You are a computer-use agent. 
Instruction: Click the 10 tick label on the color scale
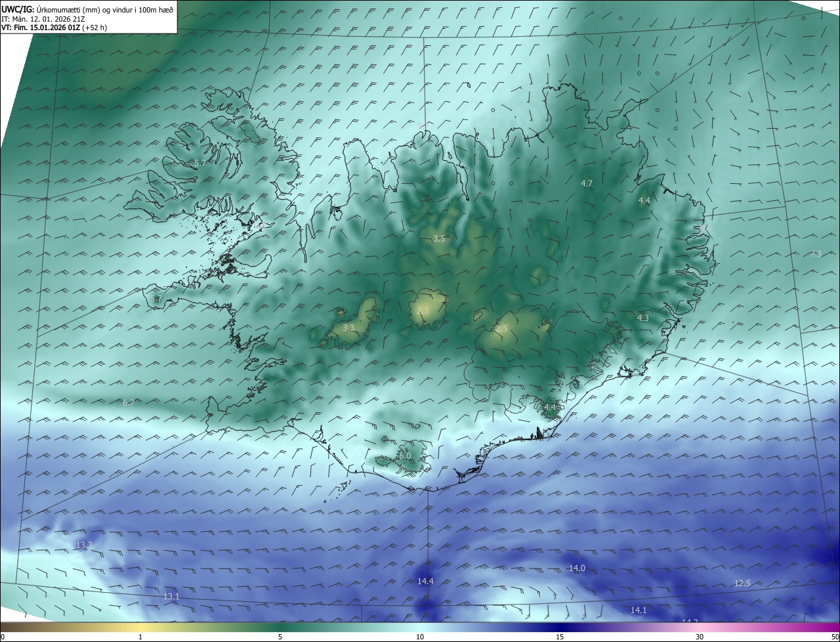pyautogui.click(x=420, y=637)
